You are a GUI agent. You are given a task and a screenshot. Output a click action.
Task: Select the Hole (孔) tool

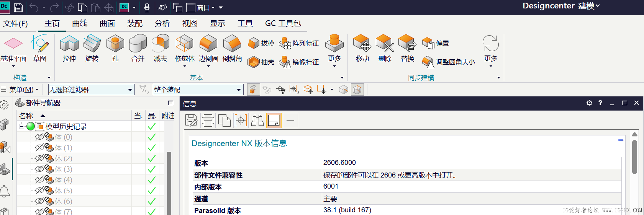coord(115,48)
